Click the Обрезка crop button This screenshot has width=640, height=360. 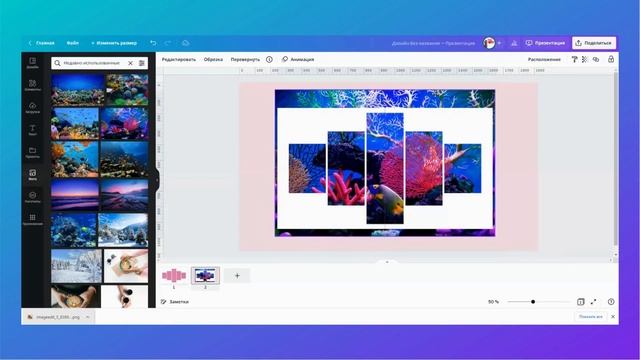(213, 59)
